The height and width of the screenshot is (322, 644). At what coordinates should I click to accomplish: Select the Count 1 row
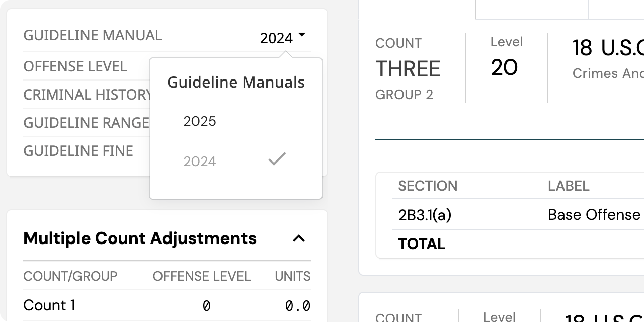(49, 305)
